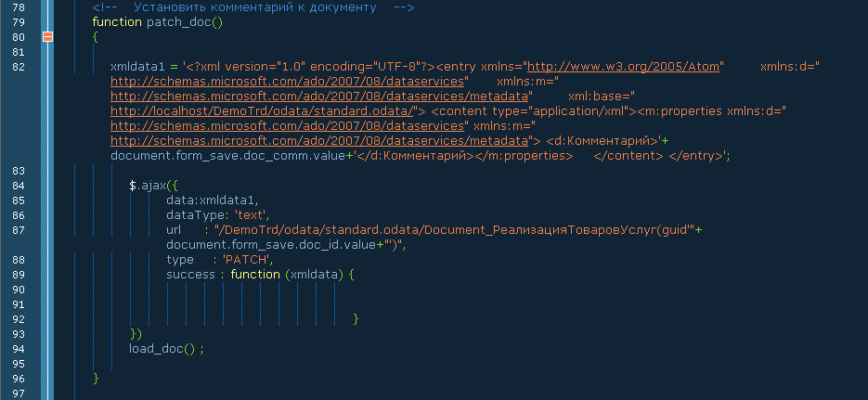Click line number 82 in the gutter
Image resolution: width=868 pixels, height=400 pixels.
pos(19,67)
